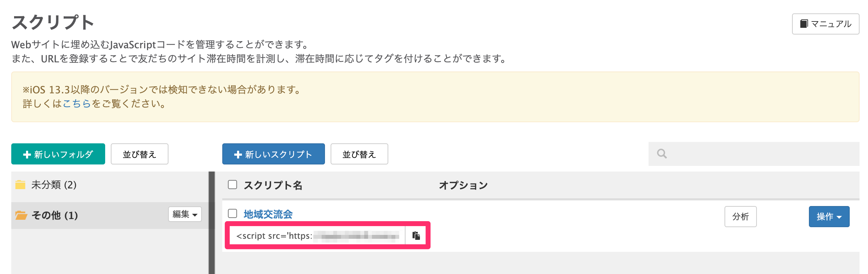Open the マニュアル book icon button

[804, 24]
